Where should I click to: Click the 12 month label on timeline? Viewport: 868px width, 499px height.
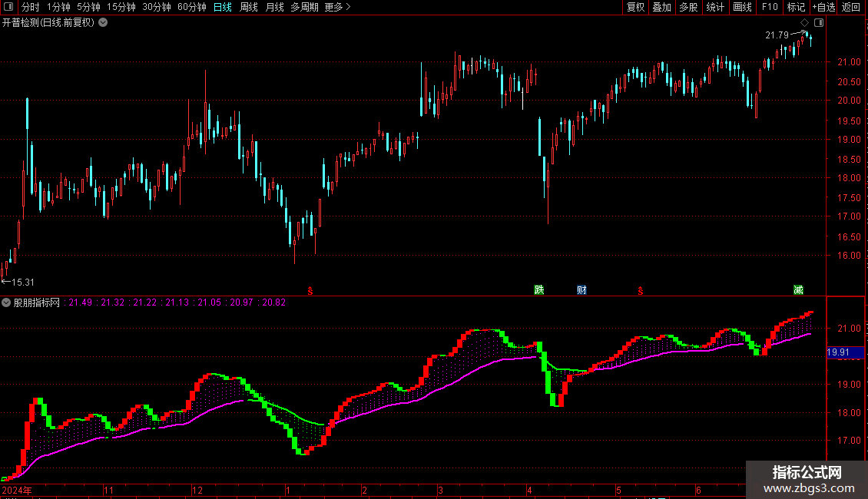point(197,490)
